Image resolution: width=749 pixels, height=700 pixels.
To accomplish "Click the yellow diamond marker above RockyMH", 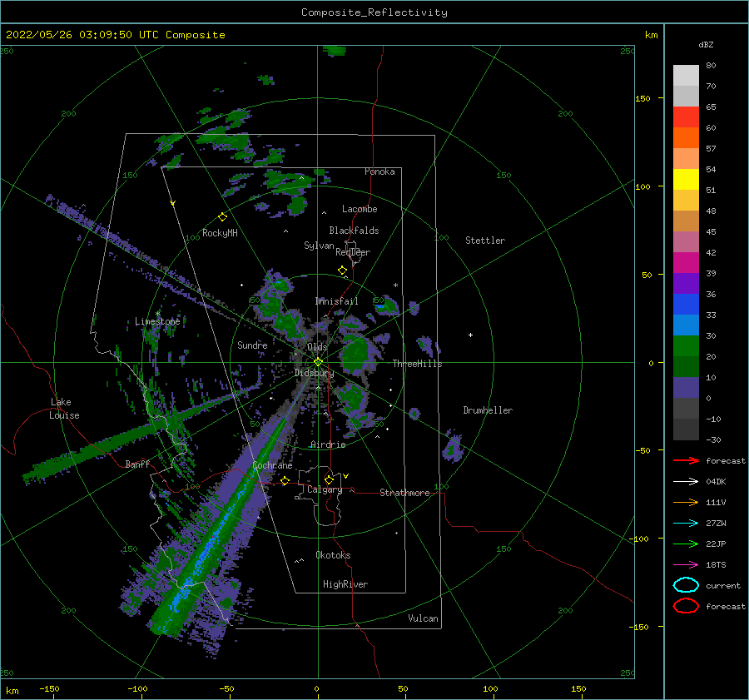I will coord(222,217).
